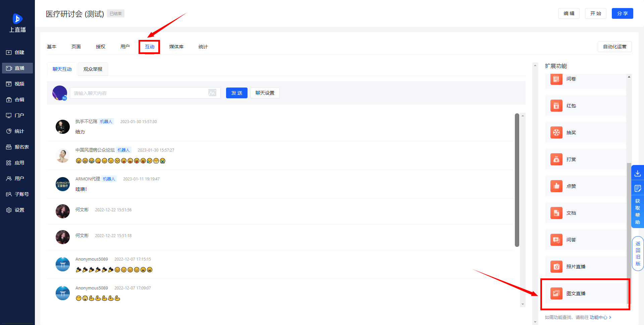Image resolution: width=644 pixels, height=325 pixels.
Task: Click the chat list scrollbar
Action: point(517,180)
